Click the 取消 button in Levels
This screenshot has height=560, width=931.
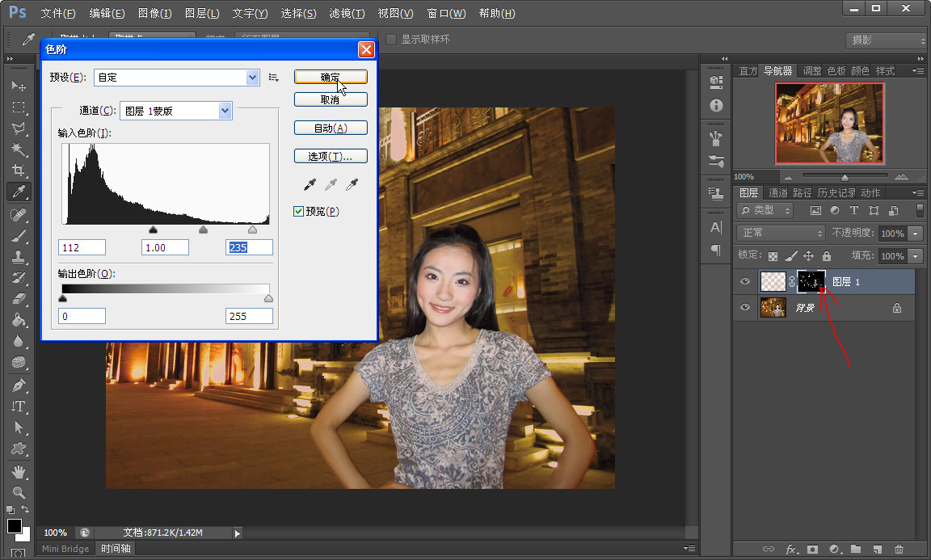click(331, 99)
